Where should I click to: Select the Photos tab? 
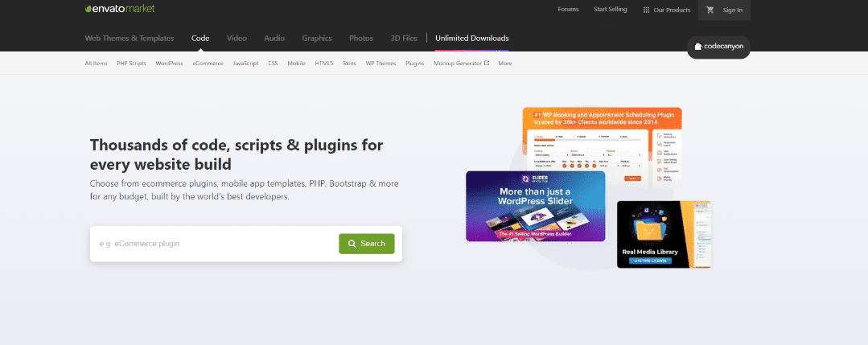click(361, 39)
